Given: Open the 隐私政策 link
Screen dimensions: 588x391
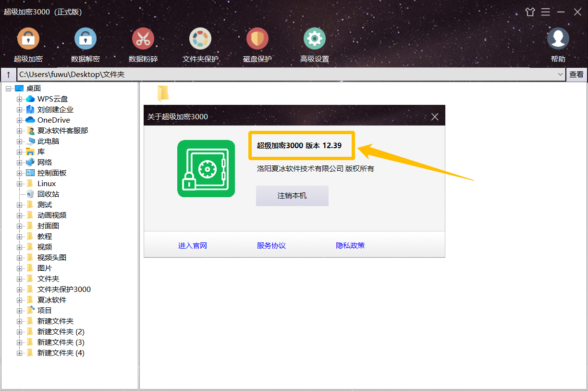Looking at the screenshot, I should click(350, 245).
